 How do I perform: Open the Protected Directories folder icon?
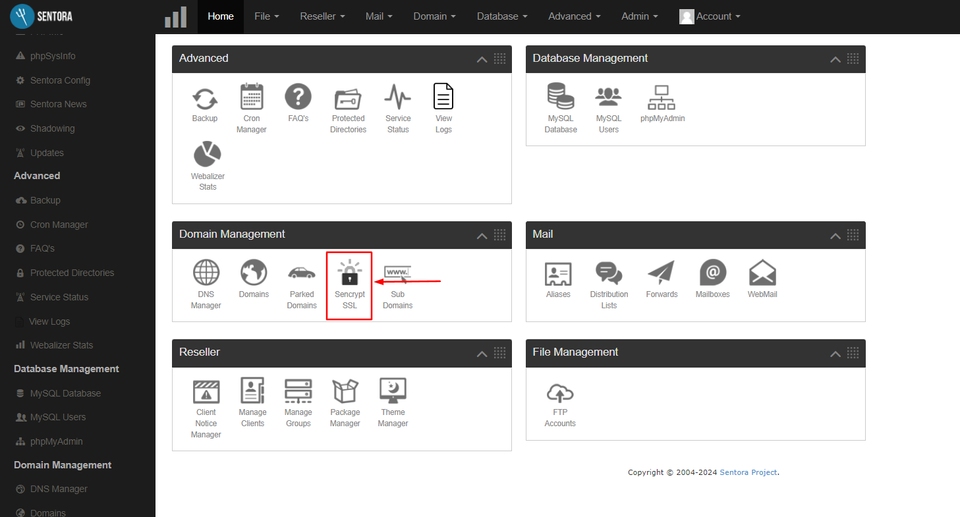348,99
